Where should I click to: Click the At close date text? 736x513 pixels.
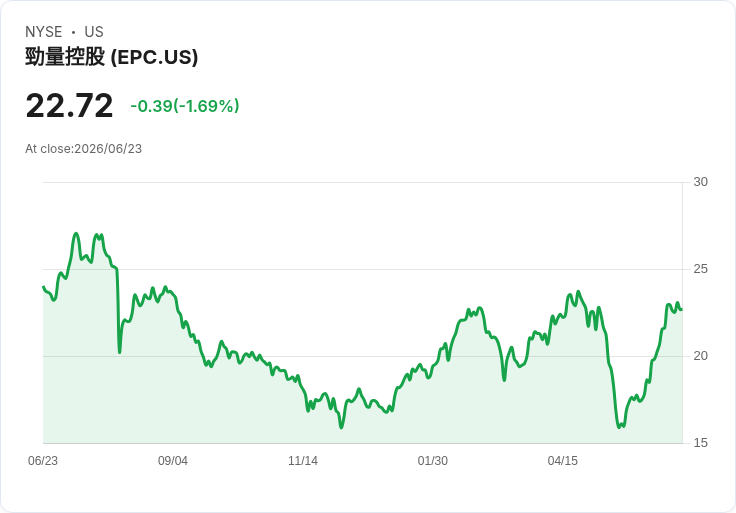click(84, 149)
